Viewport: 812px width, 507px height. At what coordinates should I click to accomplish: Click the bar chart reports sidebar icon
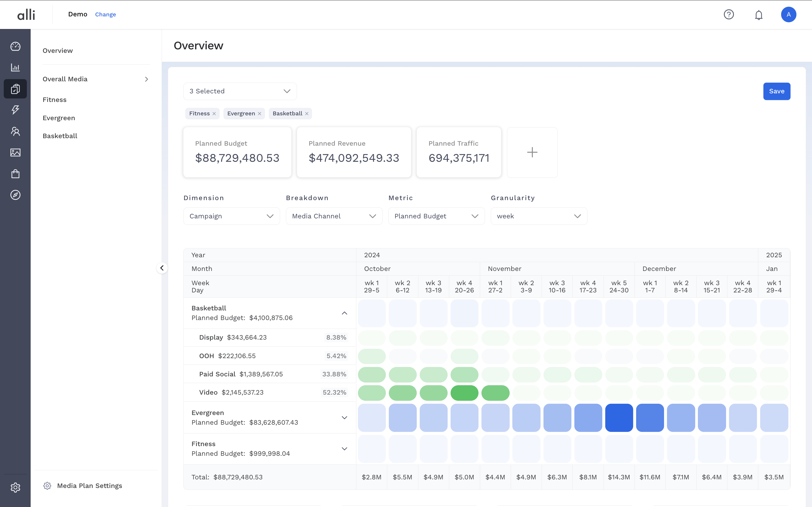(15, 67)
